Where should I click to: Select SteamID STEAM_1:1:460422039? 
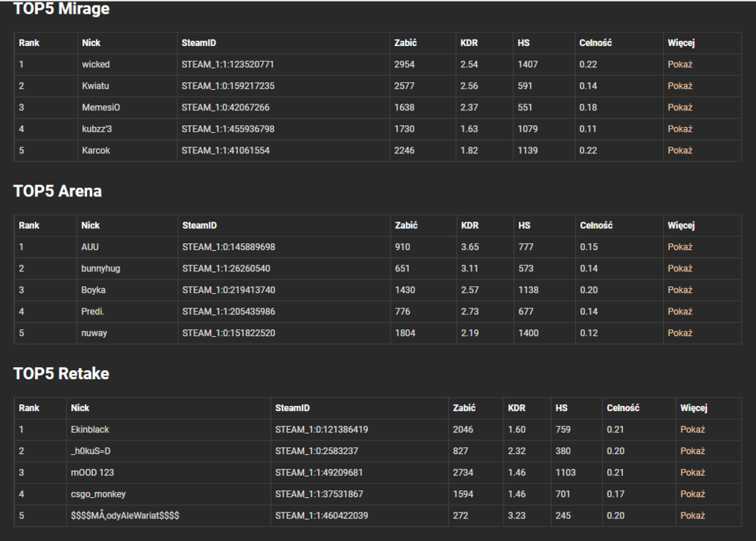pyautogui.click(x=321, y=516)
